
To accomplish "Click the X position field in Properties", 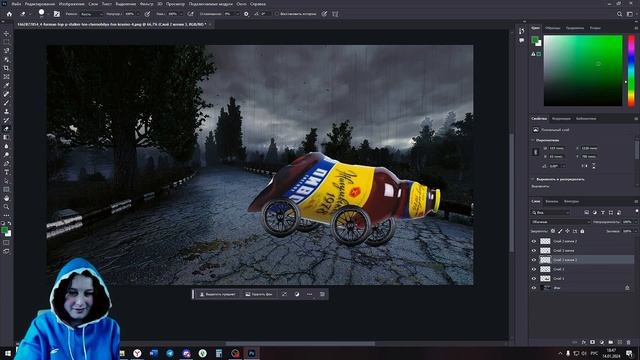I will click(x=589, y=148).
